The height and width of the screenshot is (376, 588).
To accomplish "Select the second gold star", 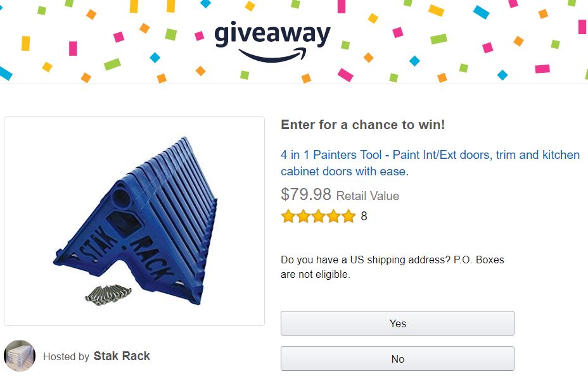I will [x=303, y=216].
